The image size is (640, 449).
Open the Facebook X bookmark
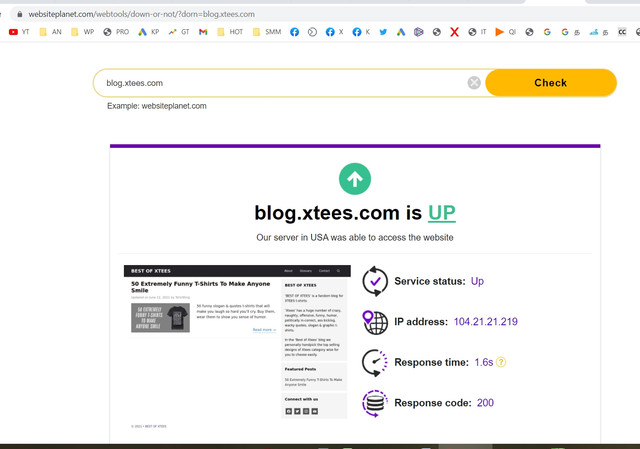pos(334,32)
